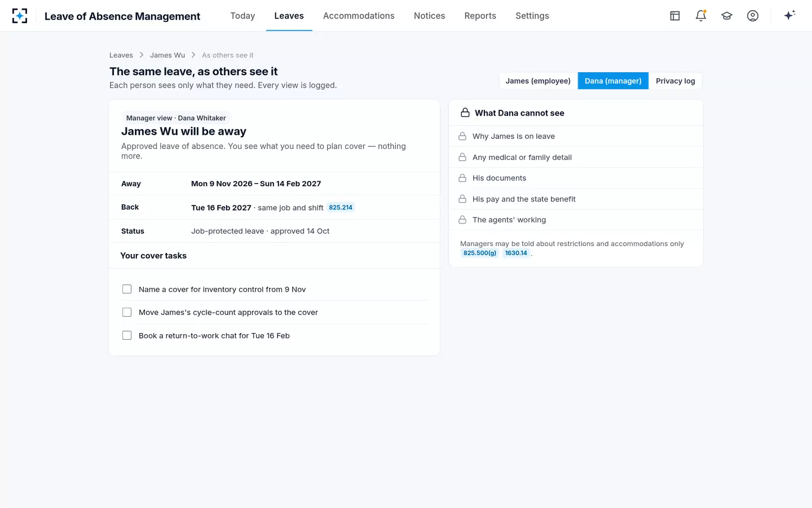812x508 pixels.
Task: Click lock icon next to His pay and the state benefit
Action: coord(462,199)
